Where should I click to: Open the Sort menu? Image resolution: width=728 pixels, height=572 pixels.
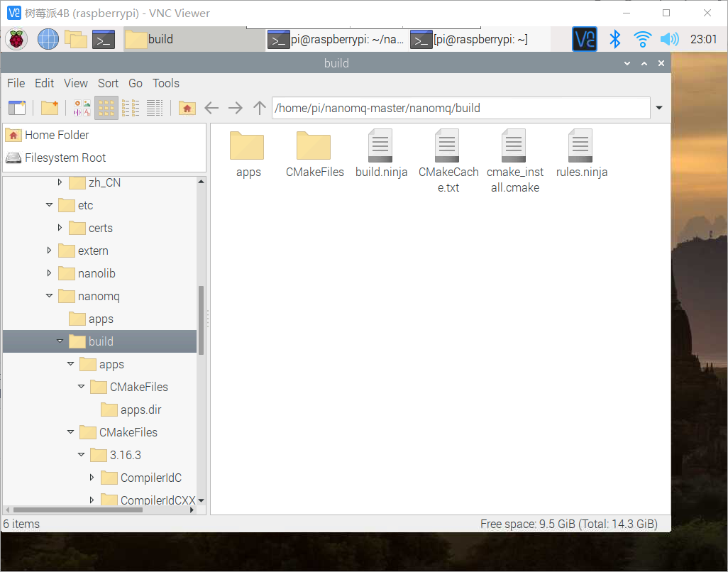pyautogui.click(x=108, y=83)
